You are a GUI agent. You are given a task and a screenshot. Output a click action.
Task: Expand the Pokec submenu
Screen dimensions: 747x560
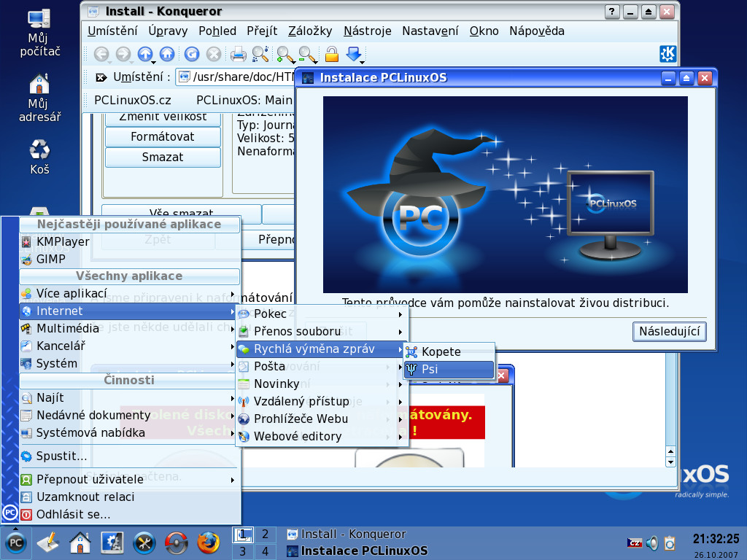(322, 314)
